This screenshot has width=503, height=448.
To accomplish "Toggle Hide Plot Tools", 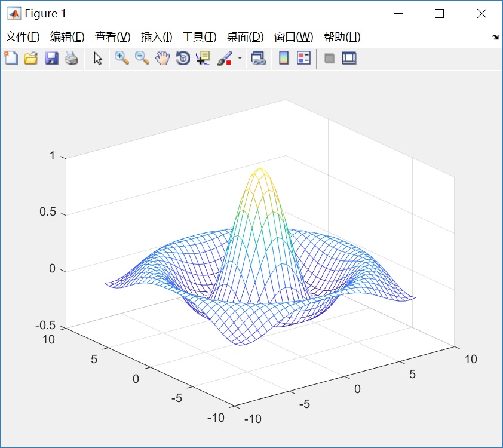I will point(328,58).
